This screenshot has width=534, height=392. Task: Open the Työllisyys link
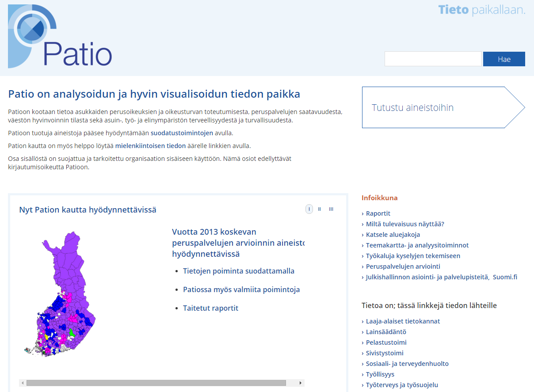pyautogui.click(x=380, y=374)
